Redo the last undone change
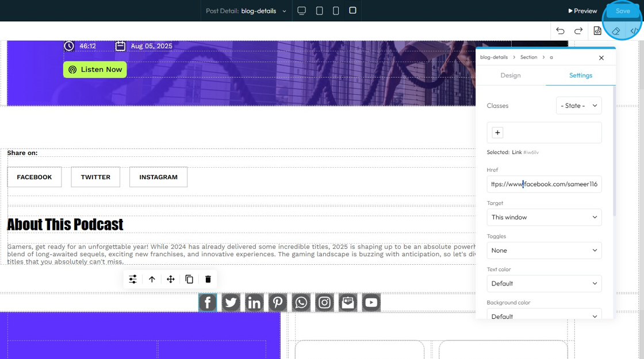 click(x=578, y=31)
